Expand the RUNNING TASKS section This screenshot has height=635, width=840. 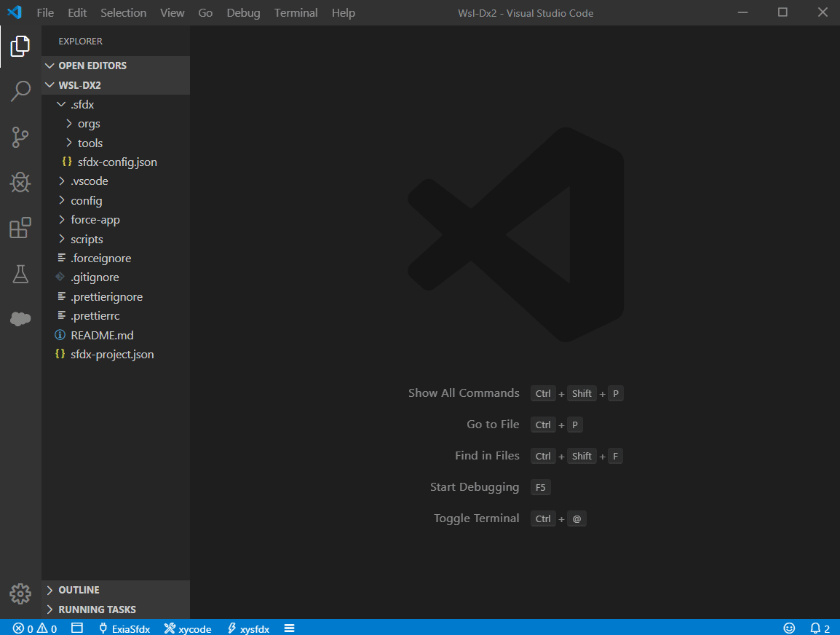[x=116, y=610]
